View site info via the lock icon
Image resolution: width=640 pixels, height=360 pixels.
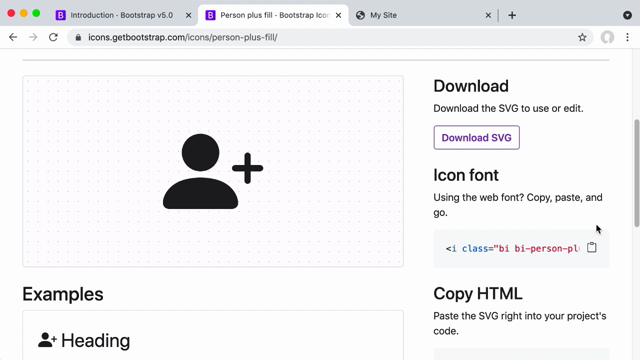[x=78, y=38]
